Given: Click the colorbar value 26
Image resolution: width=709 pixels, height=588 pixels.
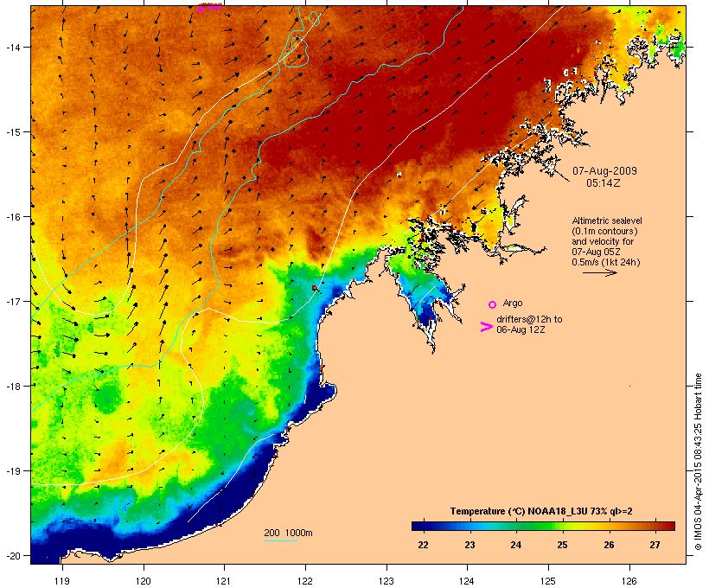Looking at the screenshot, I should [x=609, y=545].
